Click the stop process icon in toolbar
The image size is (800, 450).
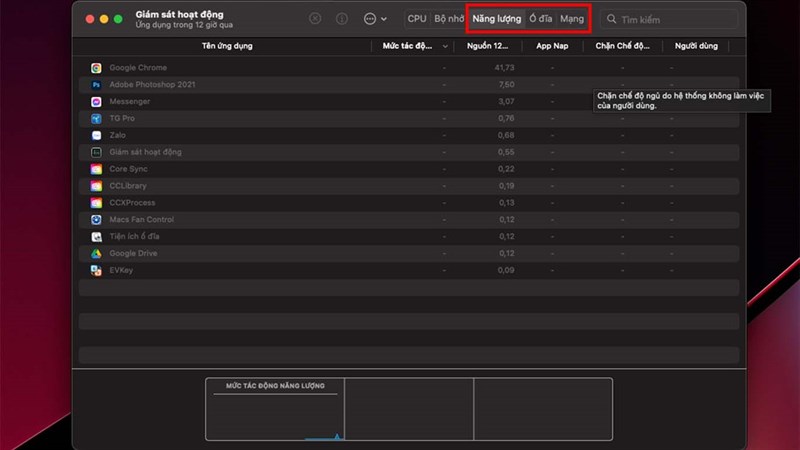tap(315, 19)
